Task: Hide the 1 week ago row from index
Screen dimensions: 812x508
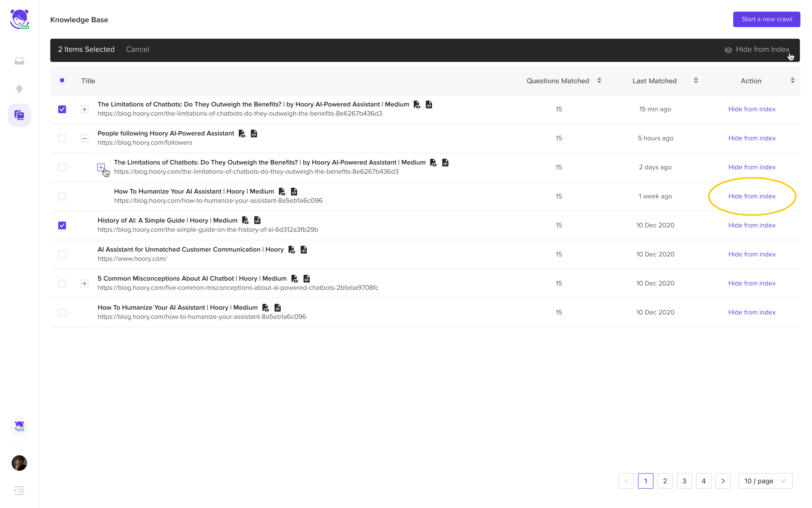Action: (752, 196)
